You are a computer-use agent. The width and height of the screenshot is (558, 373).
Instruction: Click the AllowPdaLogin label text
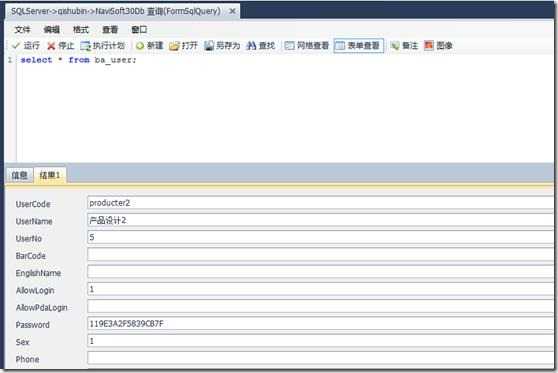41,308
